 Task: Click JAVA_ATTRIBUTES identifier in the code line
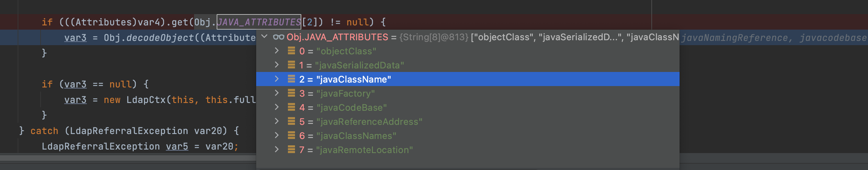coord(259,22)
